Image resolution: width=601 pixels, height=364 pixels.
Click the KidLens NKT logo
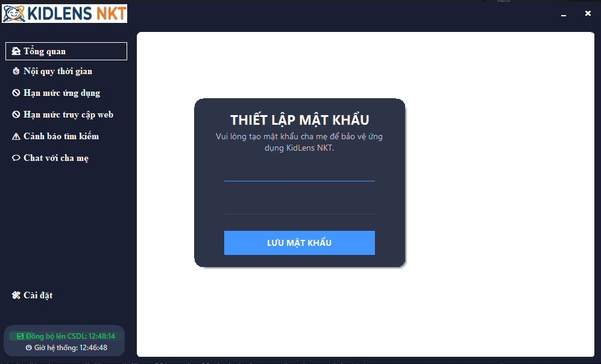pos(65,14)
